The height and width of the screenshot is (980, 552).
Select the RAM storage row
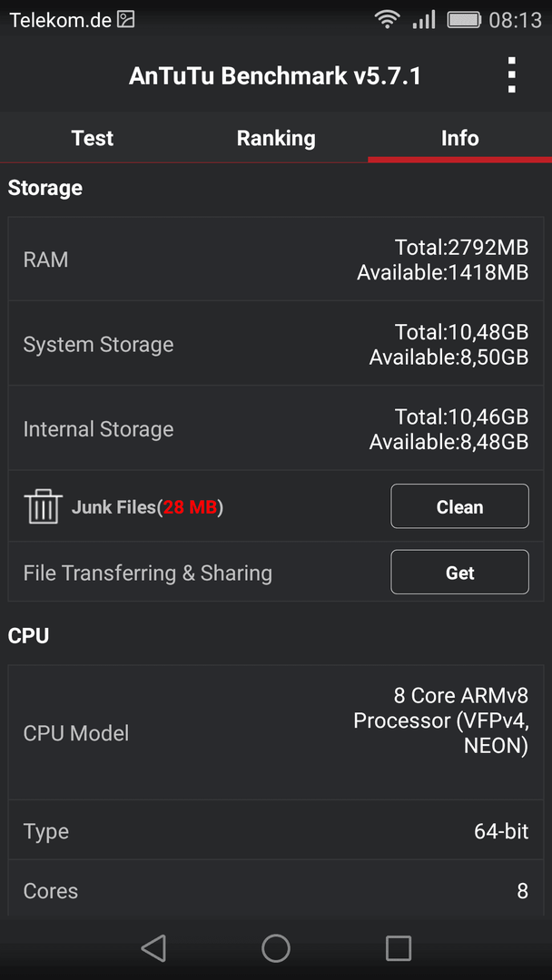point(276,260)
